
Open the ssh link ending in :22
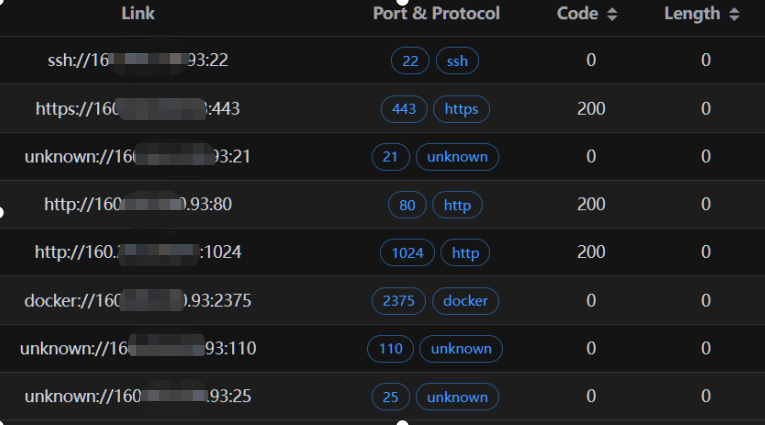click(138, 60)
